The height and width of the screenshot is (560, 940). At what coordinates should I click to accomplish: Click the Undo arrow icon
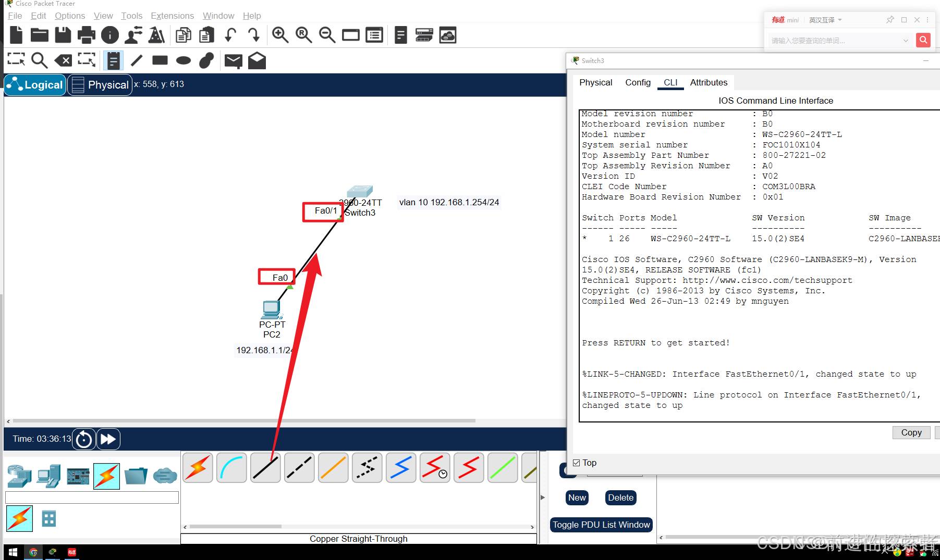coord(230,35)
